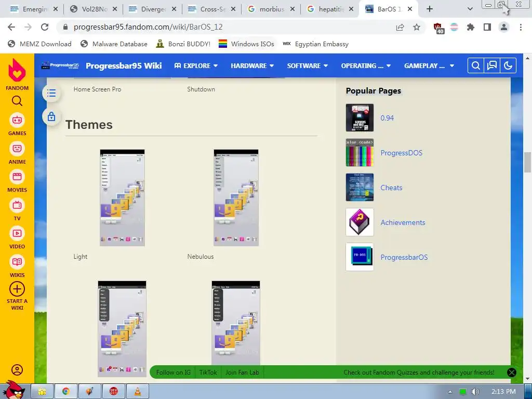Viewport: 532px width, 399px height.
Task: Open the MEMZ Download bookmark
Action: point(39,44)
